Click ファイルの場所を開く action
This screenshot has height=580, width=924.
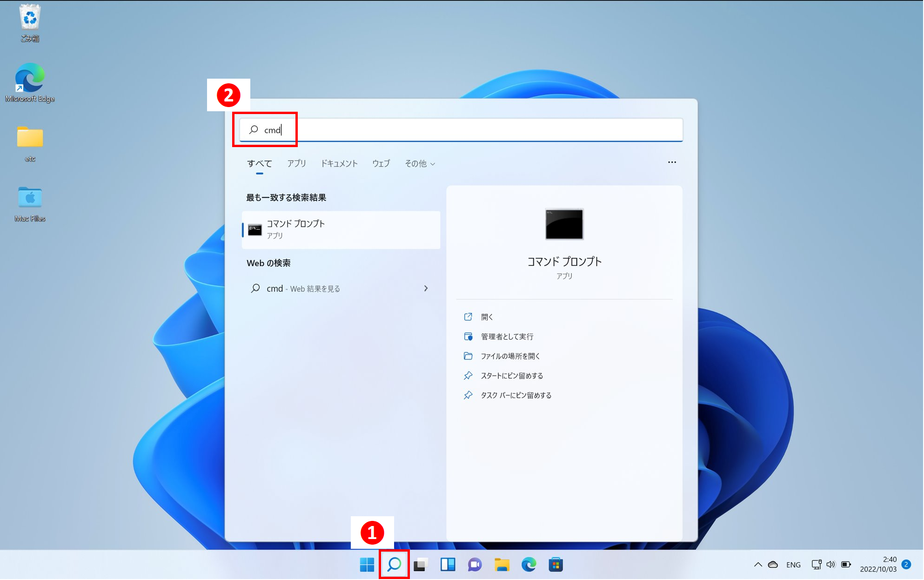(510, 356)
